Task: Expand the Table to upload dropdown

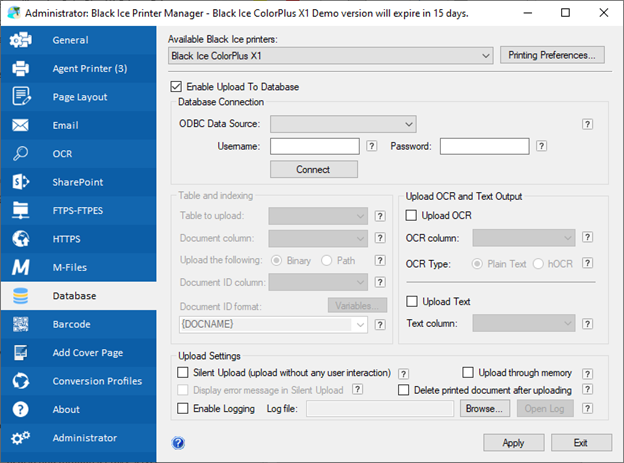Action: 318,216
